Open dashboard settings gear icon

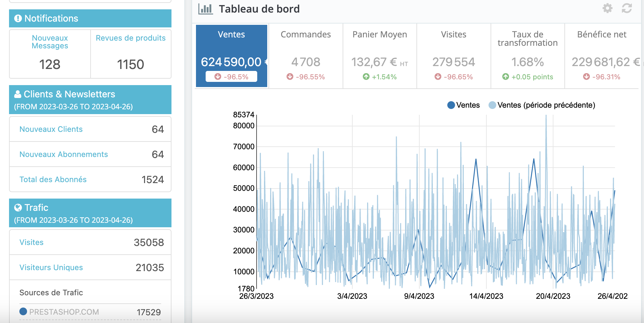tap(607, 8)
